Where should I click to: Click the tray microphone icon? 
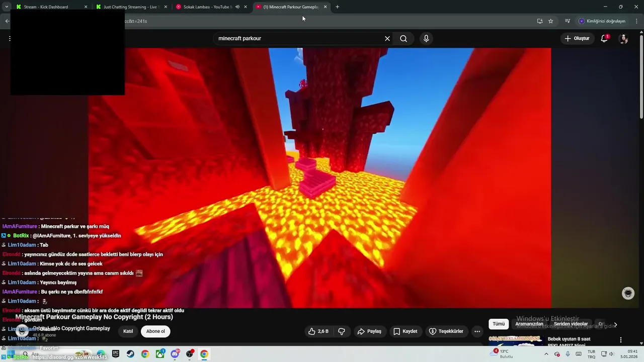(568, 354)
